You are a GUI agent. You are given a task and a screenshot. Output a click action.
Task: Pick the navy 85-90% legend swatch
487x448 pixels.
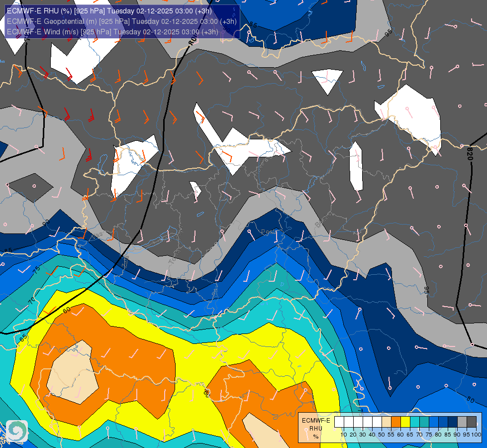[453, 422]
